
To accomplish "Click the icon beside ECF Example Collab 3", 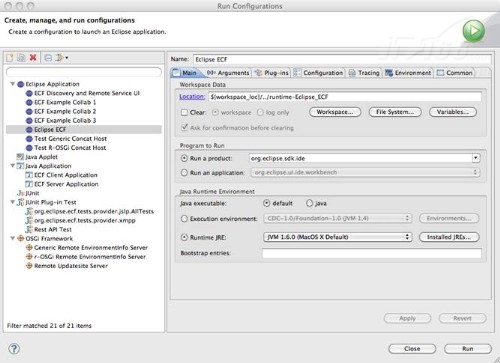I will (29, 120).
